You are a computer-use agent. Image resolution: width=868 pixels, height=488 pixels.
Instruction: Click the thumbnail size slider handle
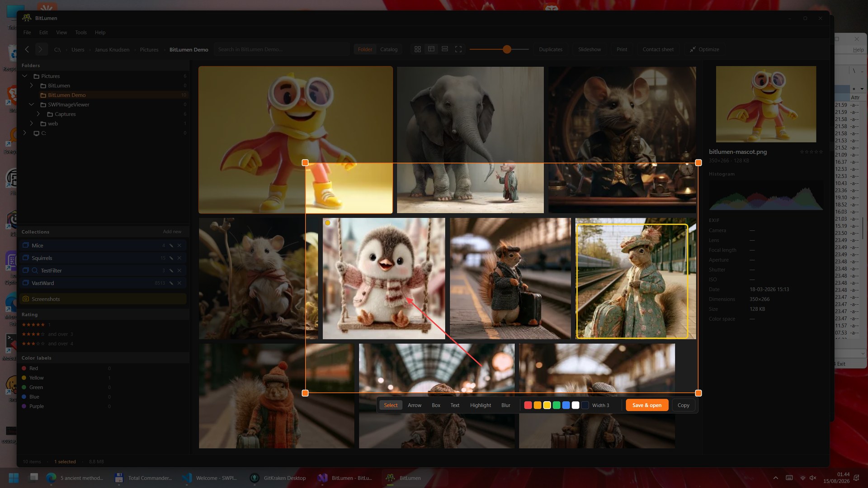pyautogui.click(x=507, y=49)
